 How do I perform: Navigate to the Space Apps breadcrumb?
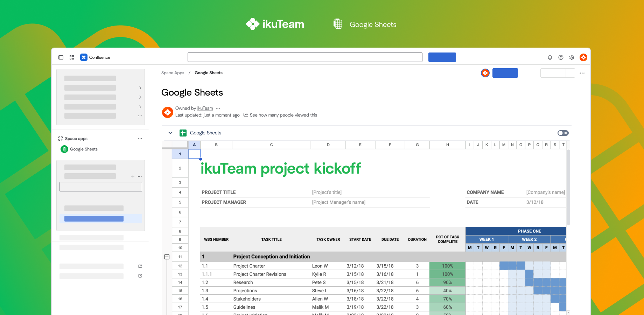click(x=173, y=73)
